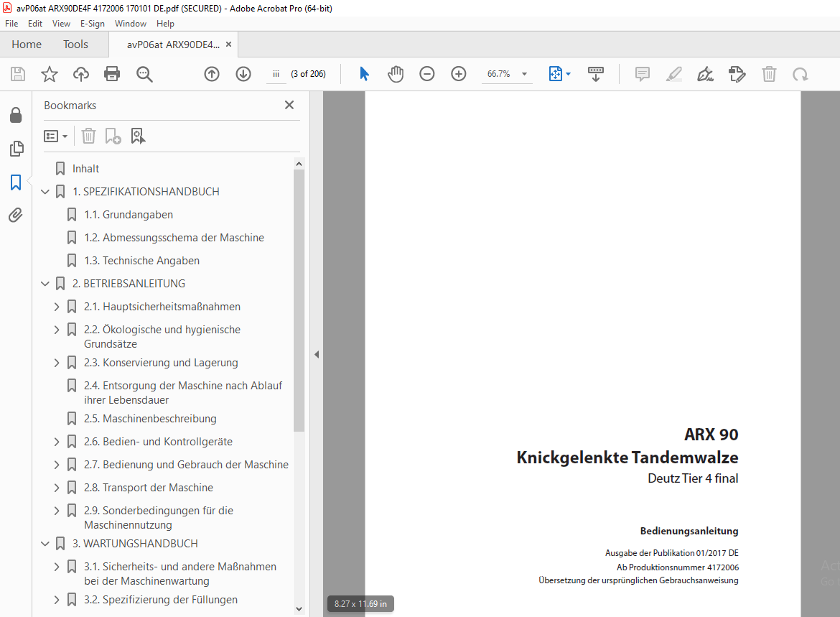Viewport: 840px width, 617px height.
Task: Expand 2.6. Bedien- und Kontrollgeräte
Action: coord(57,442)
